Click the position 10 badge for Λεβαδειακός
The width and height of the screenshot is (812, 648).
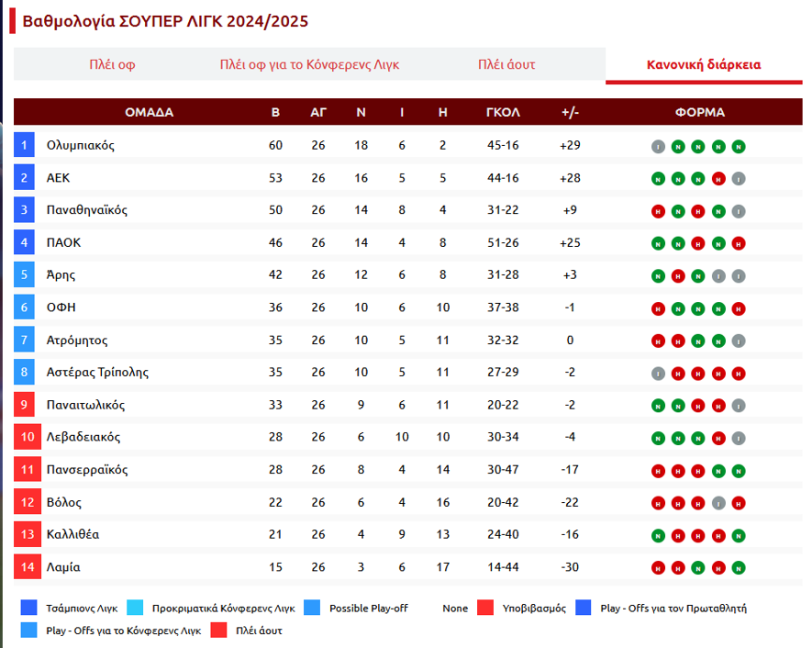click(x=28, y=437)
